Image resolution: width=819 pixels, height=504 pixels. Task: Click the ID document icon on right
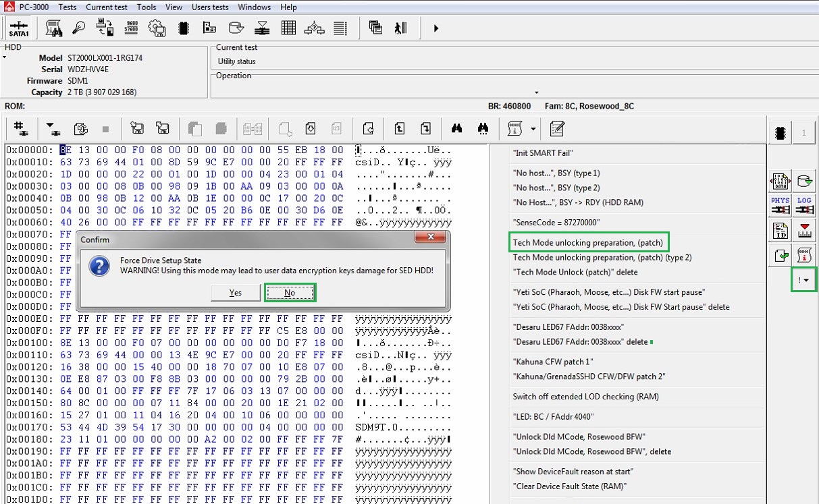[780, 231]
